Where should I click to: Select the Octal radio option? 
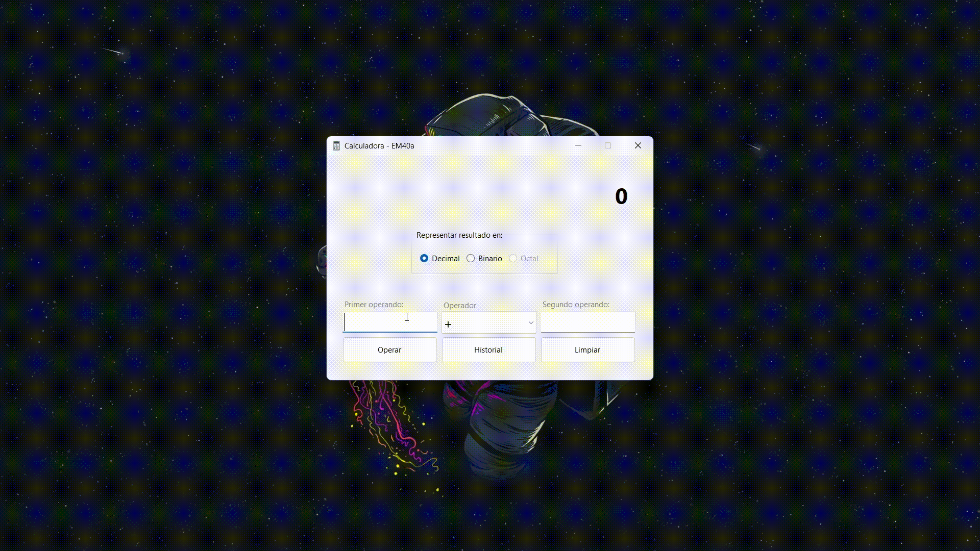click(x=513, y=259)
